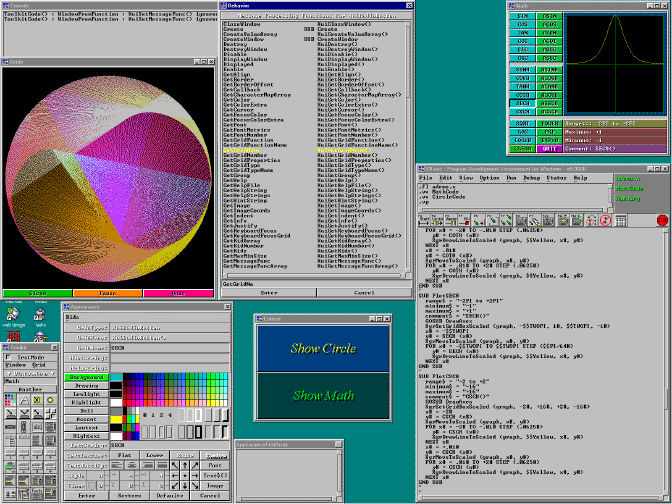The width and height of the screenshot is (672, 504).
Task: Choose right text justify icon in Appearance
Action: (147, 465)
